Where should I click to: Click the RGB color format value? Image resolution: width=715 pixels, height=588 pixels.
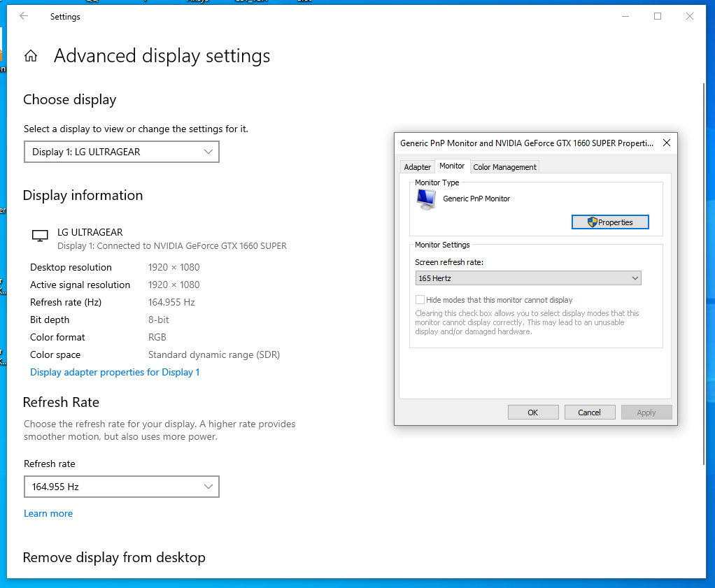coord(157,337)
